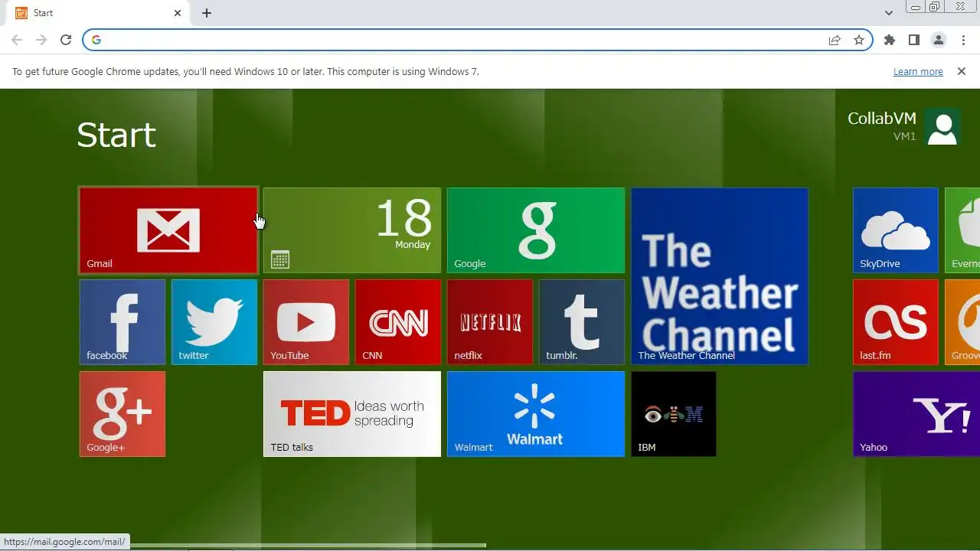Open the SkyDrive cloud tile
Screen dimensions: 980x551
point(896,230)
